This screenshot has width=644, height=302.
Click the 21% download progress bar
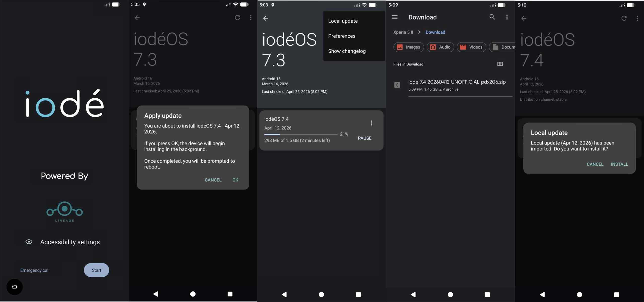(x=301, y=135)
